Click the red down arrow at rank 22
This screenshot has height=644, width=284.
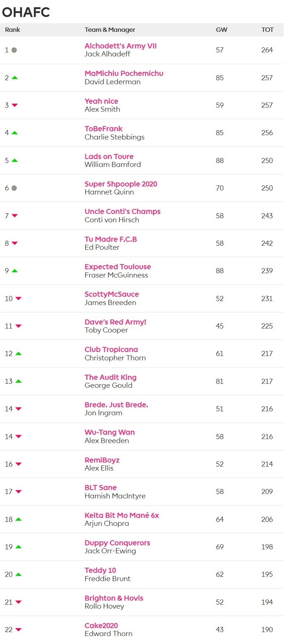click(18, 630)
